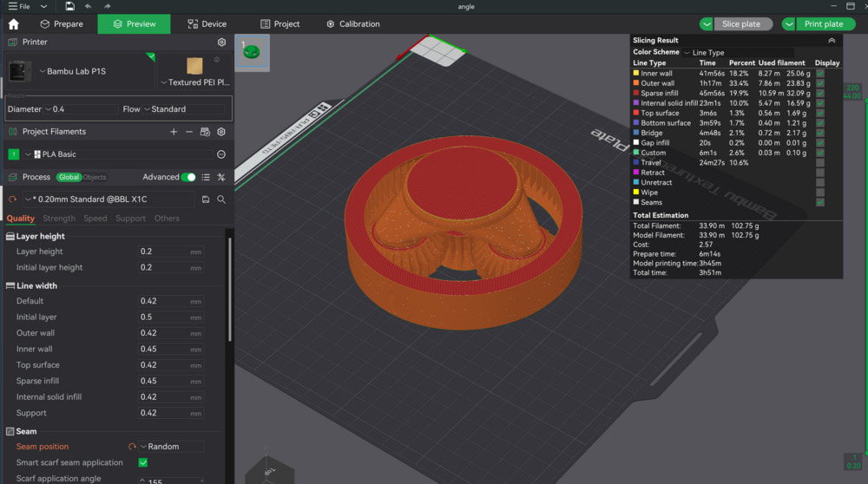Image resolution: width=868 pixels, height=484 pixels.
Task: Uncheck Smart scarf seam application
Action: pyautogui.click(x=143, y=462)
